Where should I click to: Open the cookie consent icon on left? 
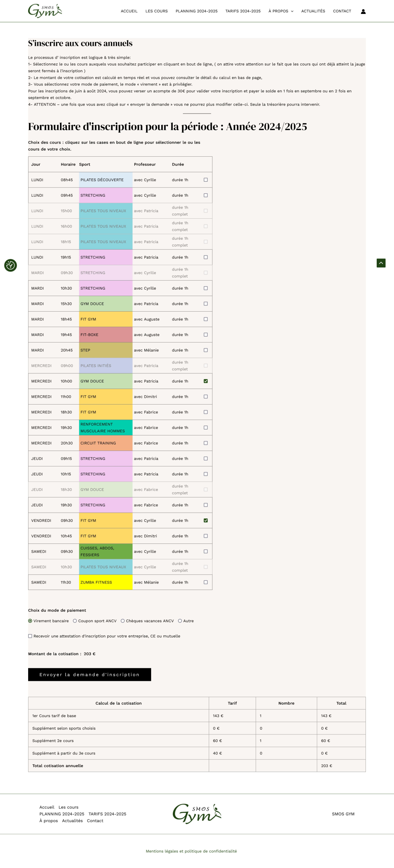[11, 265]
